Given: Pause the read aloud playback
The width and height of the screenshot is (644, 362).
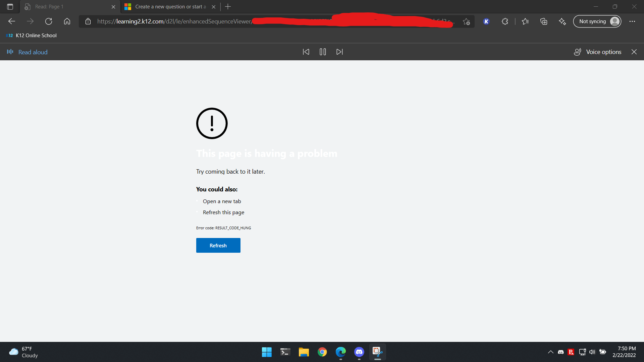Looking at the screenshot, I should 323,52.
